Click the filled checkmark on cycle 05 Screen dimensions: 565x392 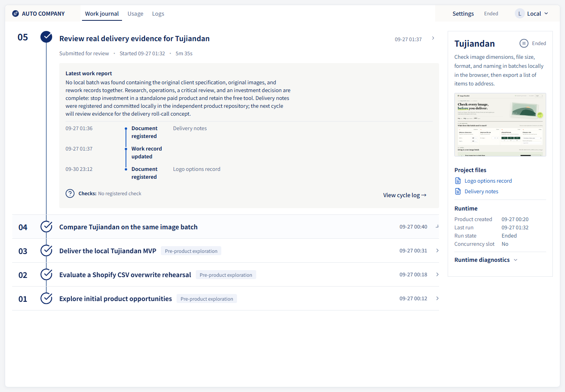(x=46, y=37)
